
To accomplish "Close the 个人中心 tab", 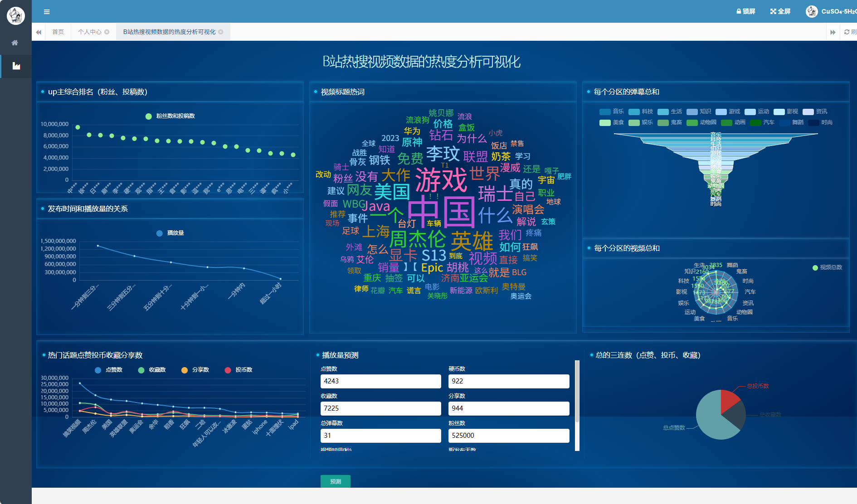I will pos(107,32).
